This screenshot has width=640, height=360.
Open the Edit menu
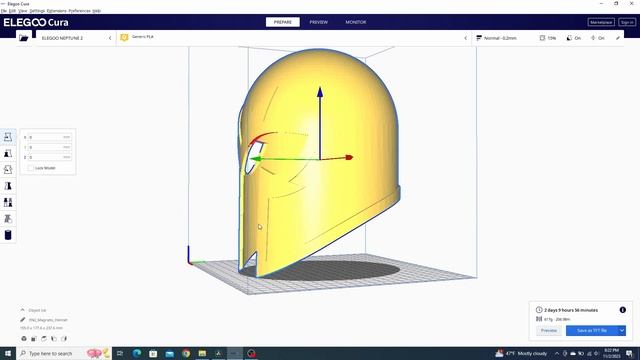click(x=13, y=11)
